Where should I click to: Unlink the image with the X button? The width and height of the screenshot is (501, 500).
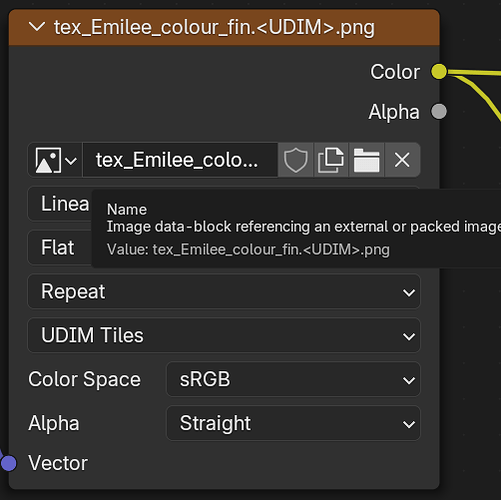[402, 160]
